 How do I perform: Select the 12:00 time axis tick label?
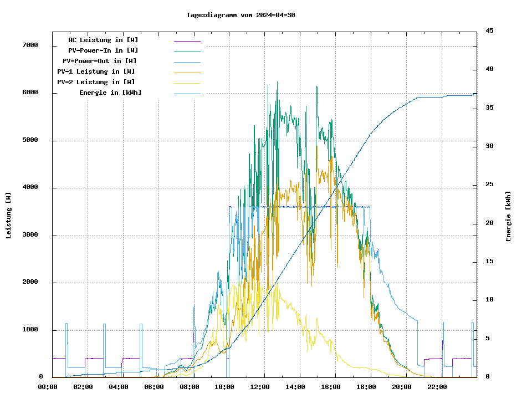pos(260,387)
